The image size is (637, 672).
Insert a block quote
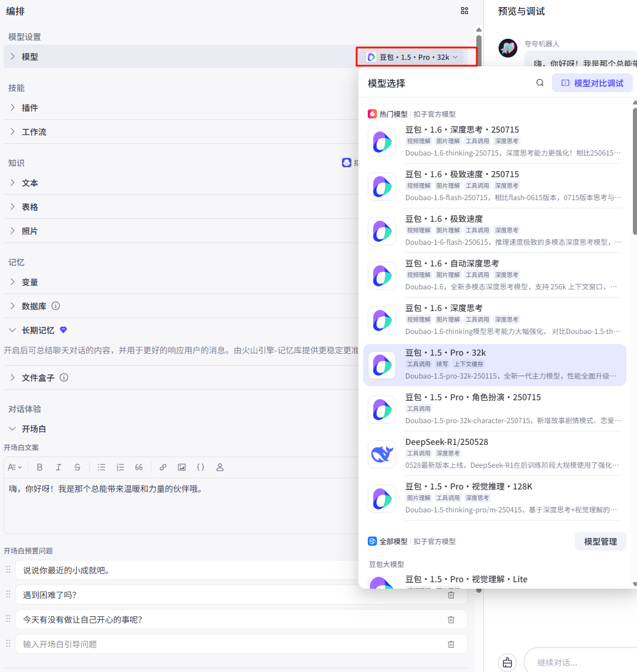click(139, 467)
